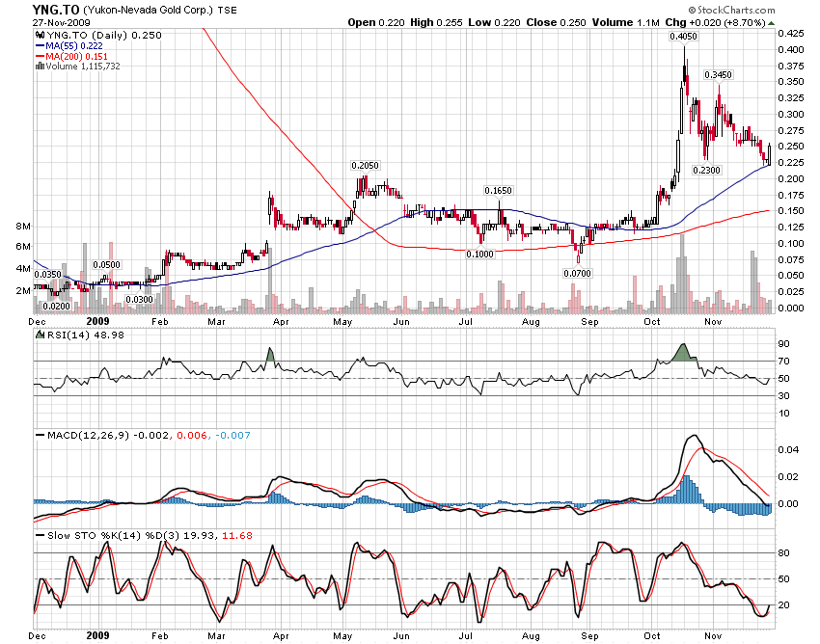Select the black line swatch before Slow STO
Viewport: 820px width, 644px height.
click(40, 535)
